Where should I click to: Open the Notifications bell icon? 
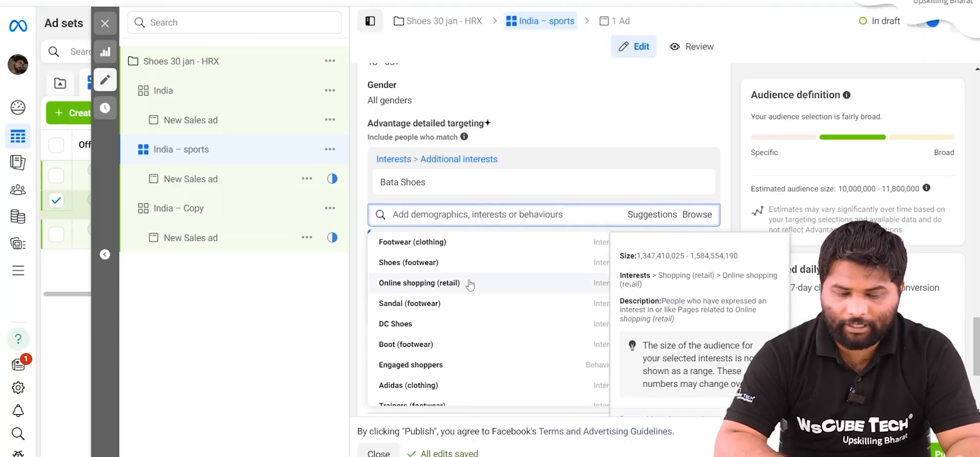[x=18, y=411]
